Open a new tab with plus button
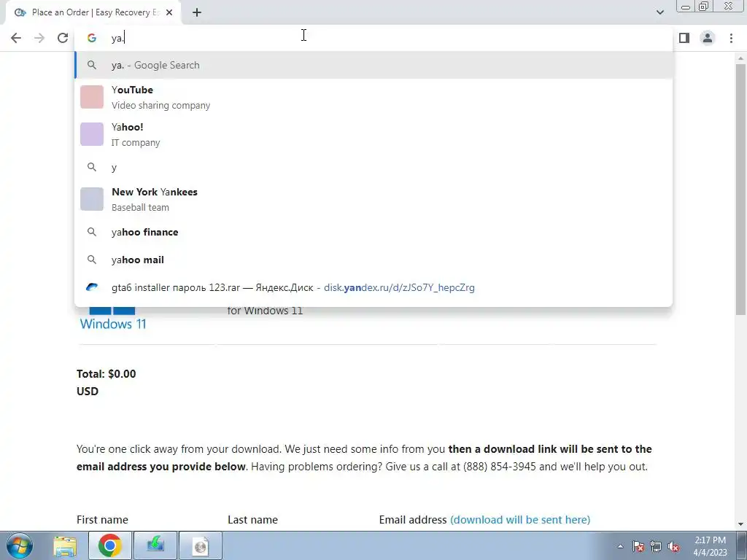 coord(197,13)
